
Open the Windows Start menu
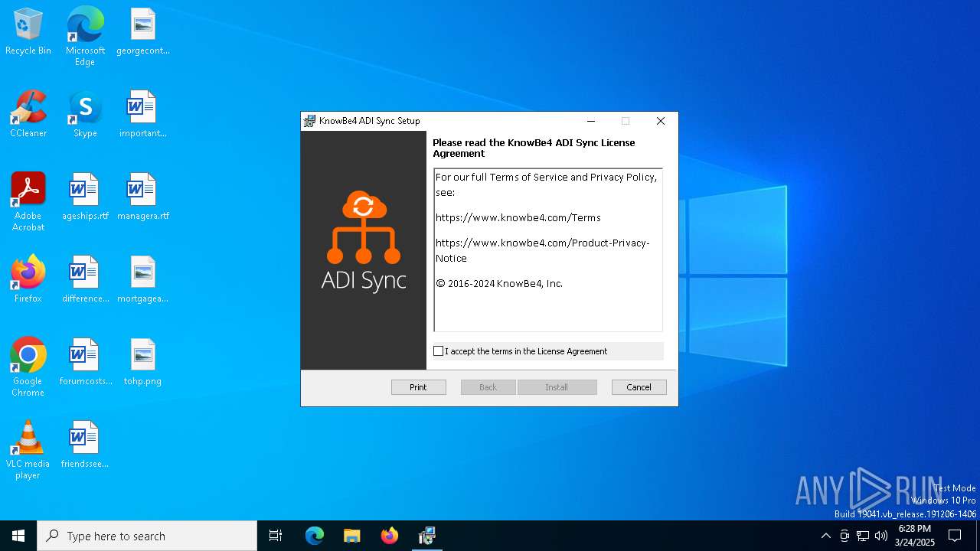pos(18,536)
